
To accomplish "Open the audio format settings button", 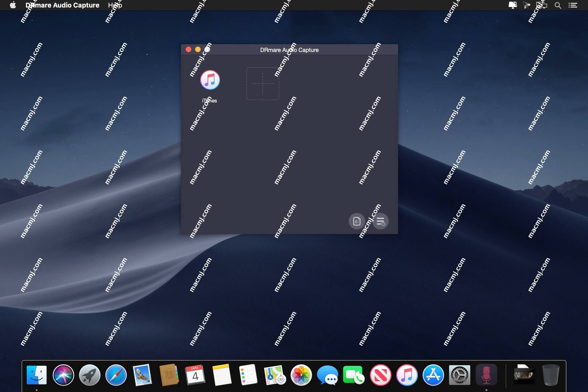I will click(x=357, y=221).
